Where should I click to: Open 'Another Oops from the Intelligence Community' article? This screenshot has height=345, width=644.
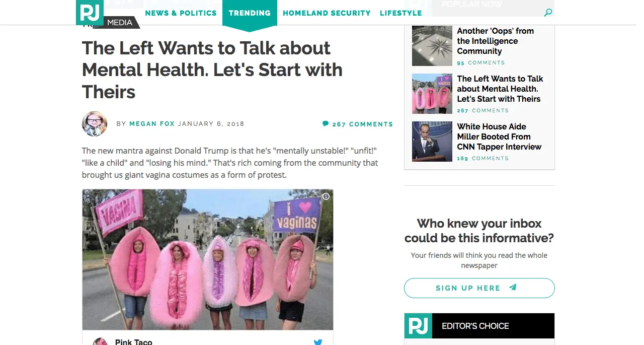pyautogui.click(x=496, y=41)
